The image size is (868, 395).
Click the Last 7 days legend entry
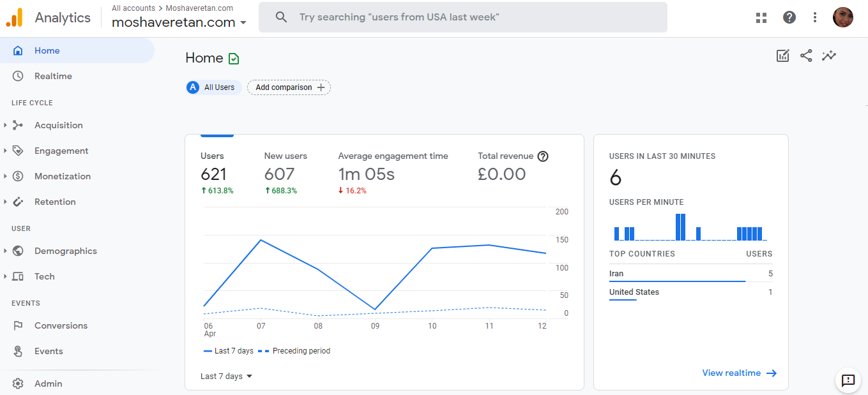click(x=229, y=351)
